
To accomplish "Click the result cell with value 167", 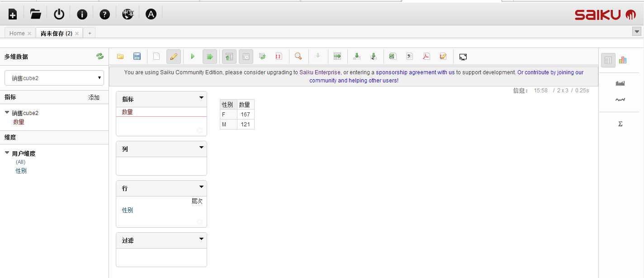I will [246, 115].
